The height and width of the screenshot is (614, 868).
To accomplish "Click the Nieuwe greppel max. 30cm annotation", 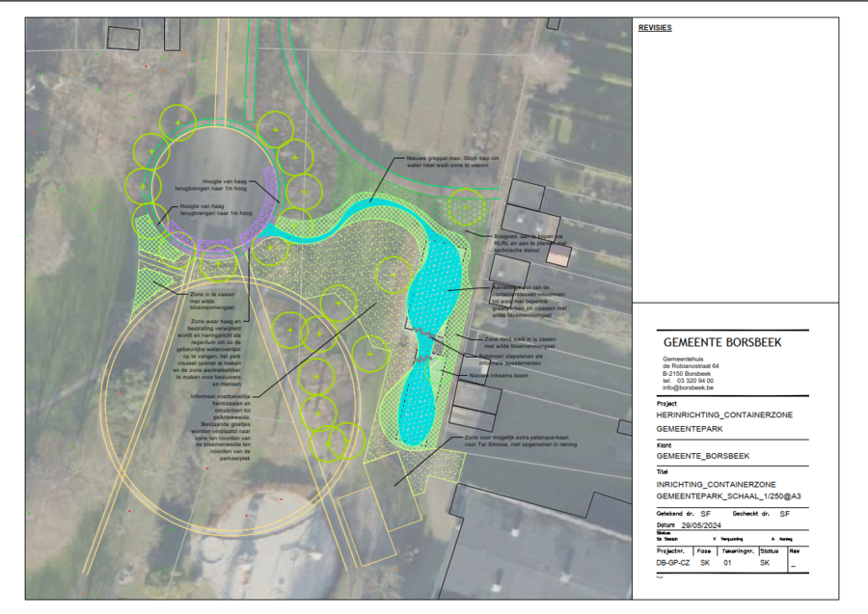I will [x=452, y=162].
